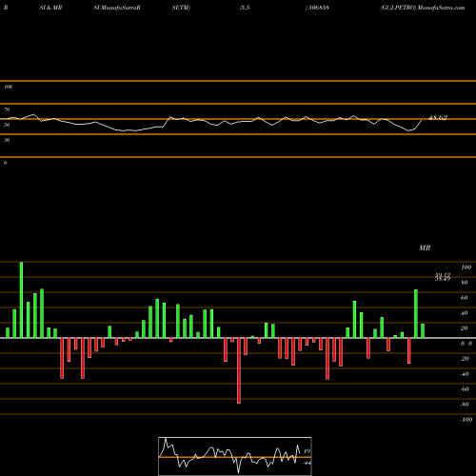This screenshot has width=476, height=476.
Task: Click the -40 label on MR axis
Action: click(x=465, y=374)
